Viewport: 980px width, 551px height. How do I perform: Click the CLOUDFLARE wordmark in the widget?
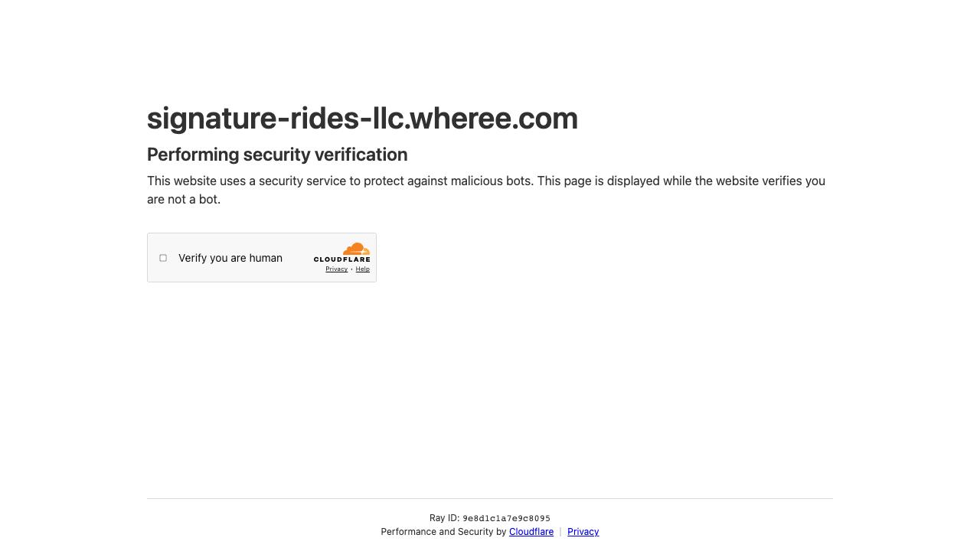coord(342,259)
